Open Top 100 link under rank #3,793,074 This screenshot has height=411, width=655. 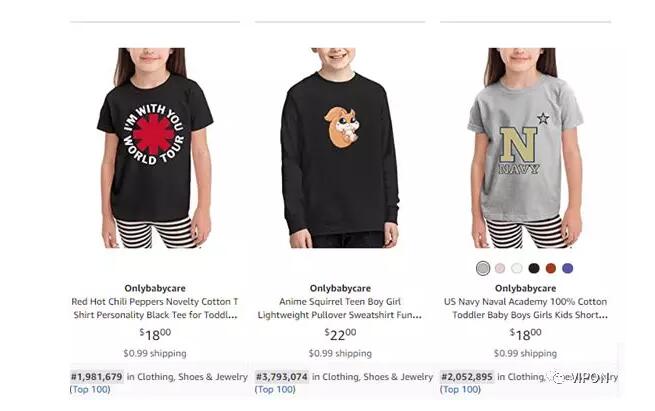[x=275, y=389]
